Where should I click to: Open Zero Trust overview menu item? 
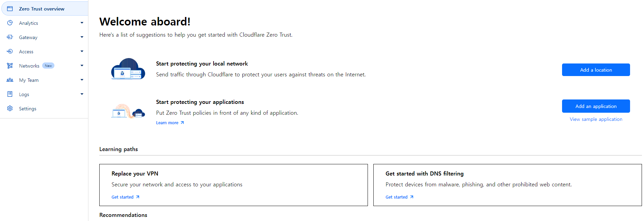point(45,9)
